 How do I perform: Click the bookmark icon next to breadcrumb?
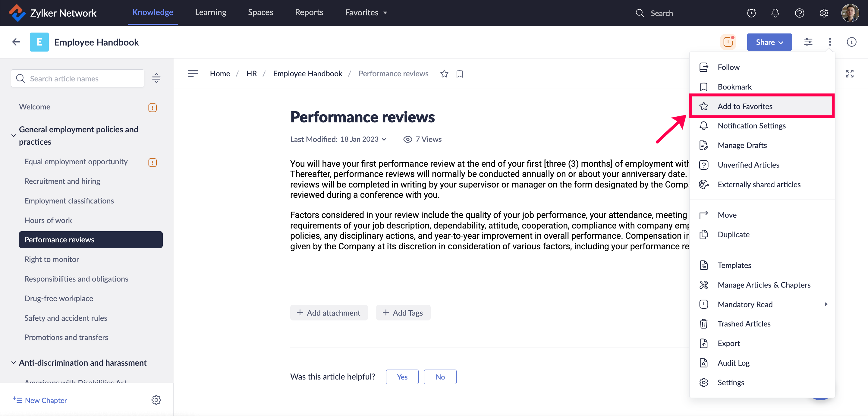click(x=460, y=74)
